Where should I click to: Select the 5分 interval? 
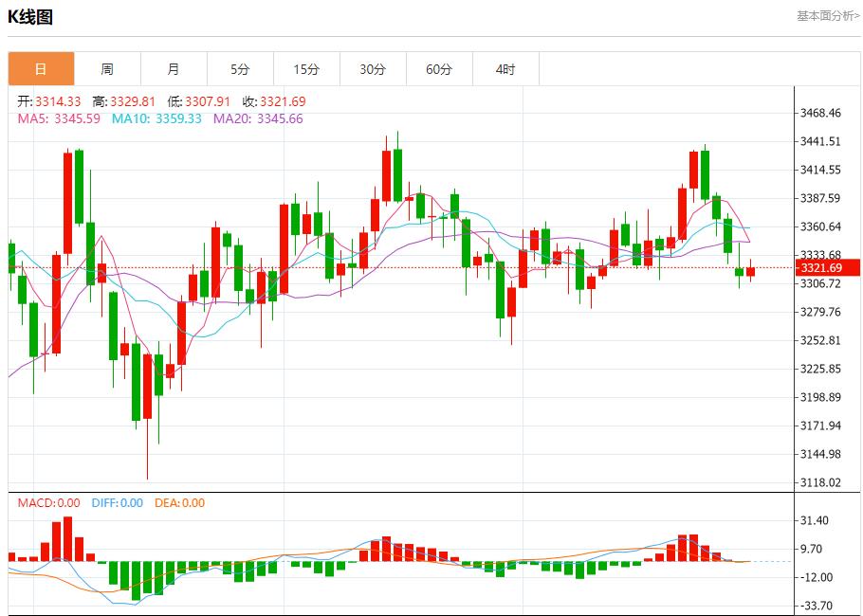[x=240, y=68]
